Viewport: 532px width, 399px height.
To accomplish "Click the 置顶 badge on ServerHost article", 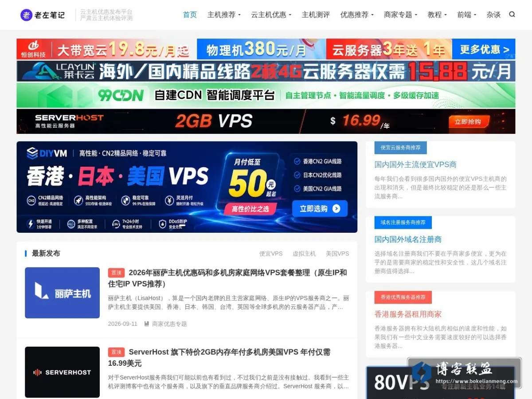I will coord(116,352).
